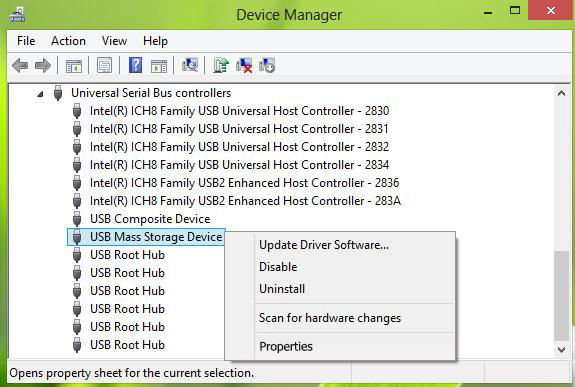Click icon beside Host Controller - 2830
This screenshot has width=575, height=387.
[x=77, y=111]
